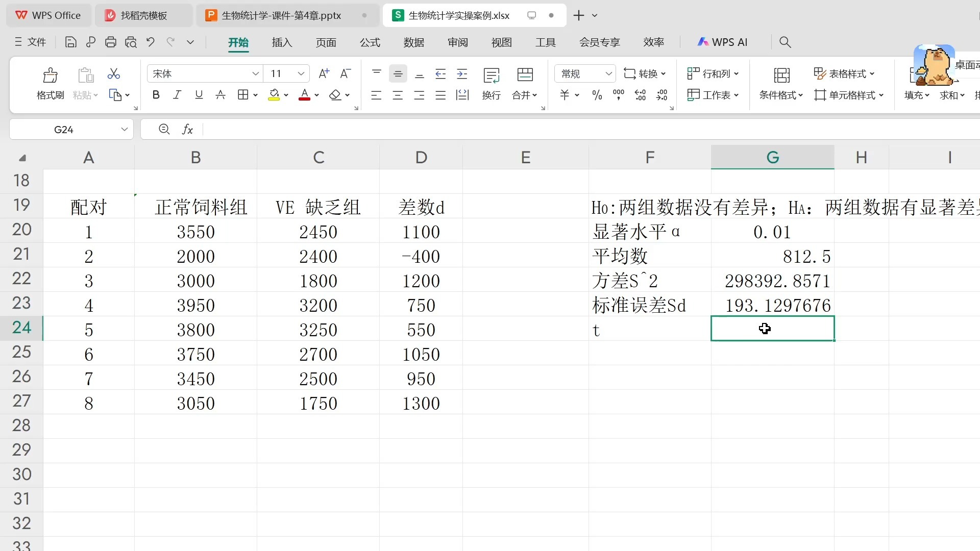Align text to top
The height and width of the screenshot is (551, 980).
[x=377, y=74]
